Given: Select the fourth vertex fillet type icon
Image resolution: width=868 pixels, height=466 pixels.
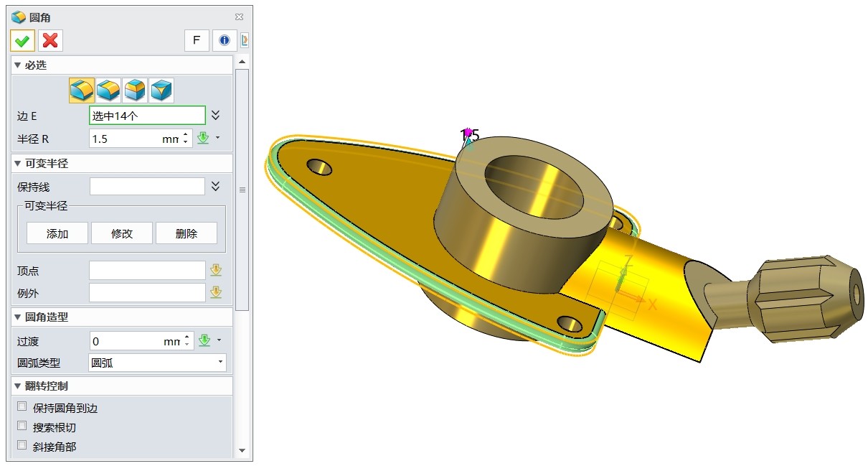Looking at the screenshot, I should coord(161,90).
